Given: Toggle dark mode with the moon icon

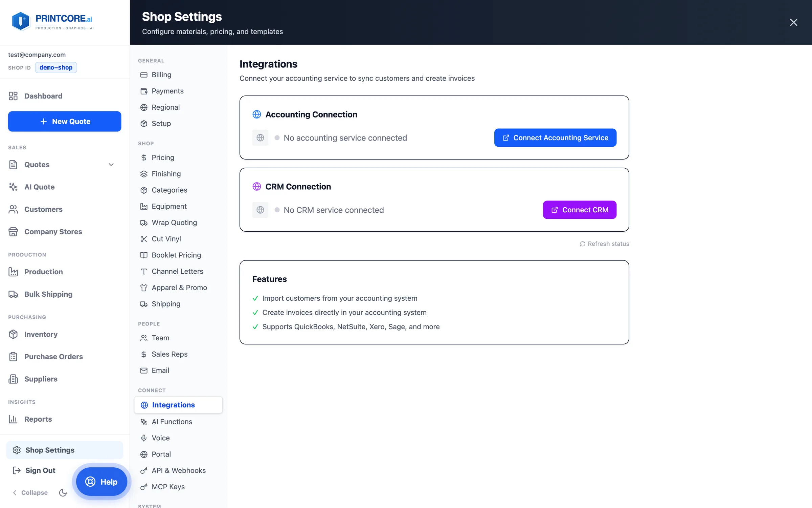Looking at the screenshot, I should (63, 493).
